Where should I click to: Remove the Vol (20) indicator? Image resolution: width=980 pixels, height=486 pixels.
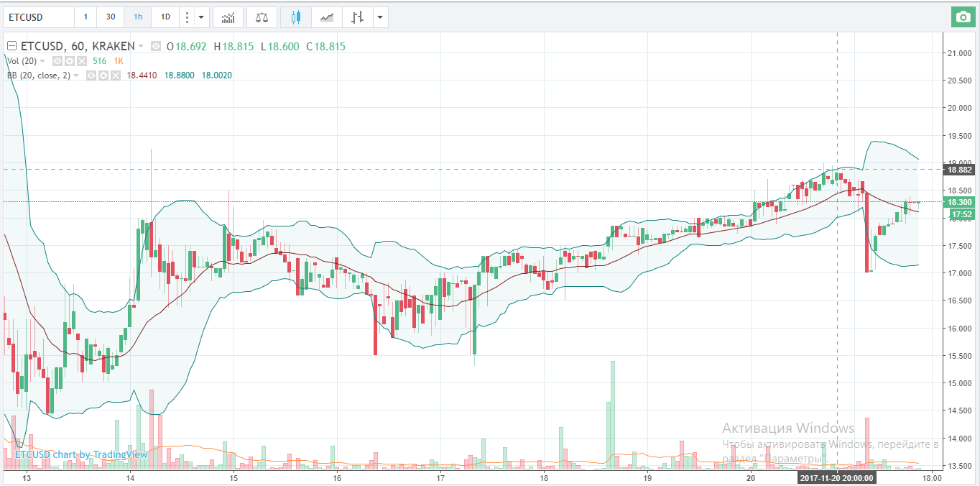pos(82,61)
